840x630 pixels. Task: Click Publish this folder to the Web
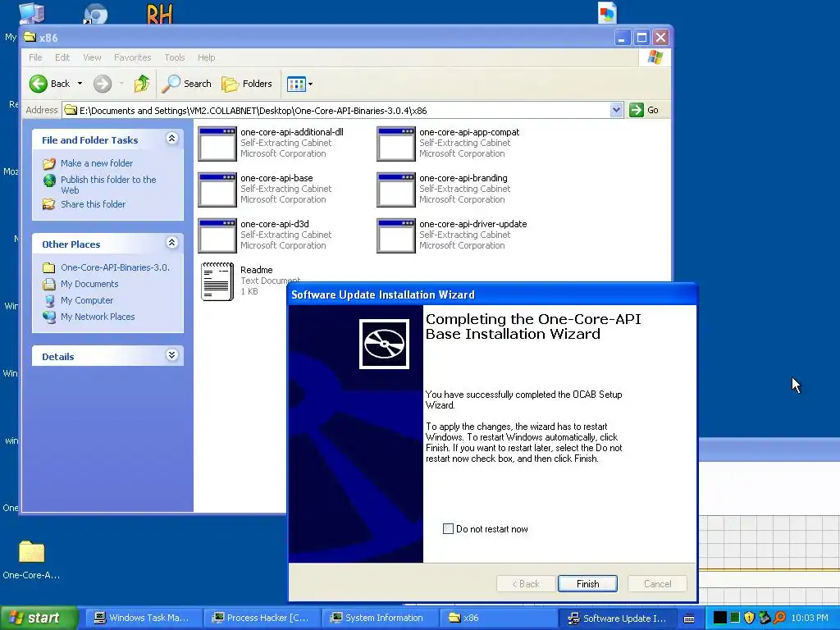coord(108,185)
